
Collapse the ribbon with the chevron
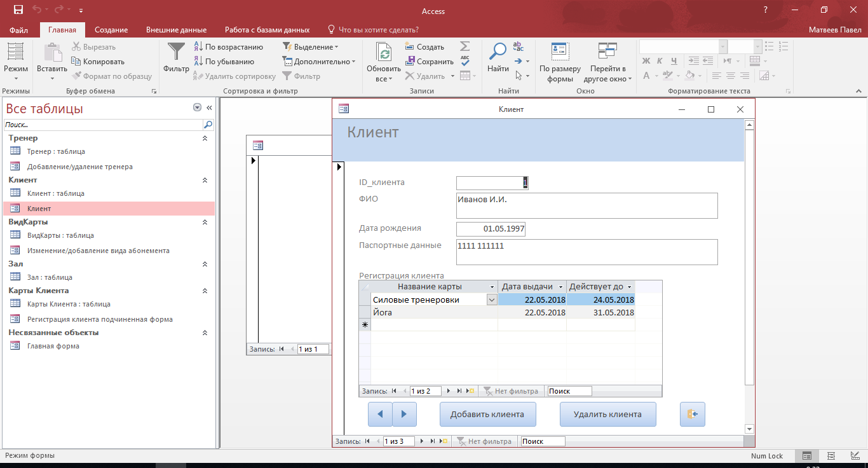[x=857, y=91]
